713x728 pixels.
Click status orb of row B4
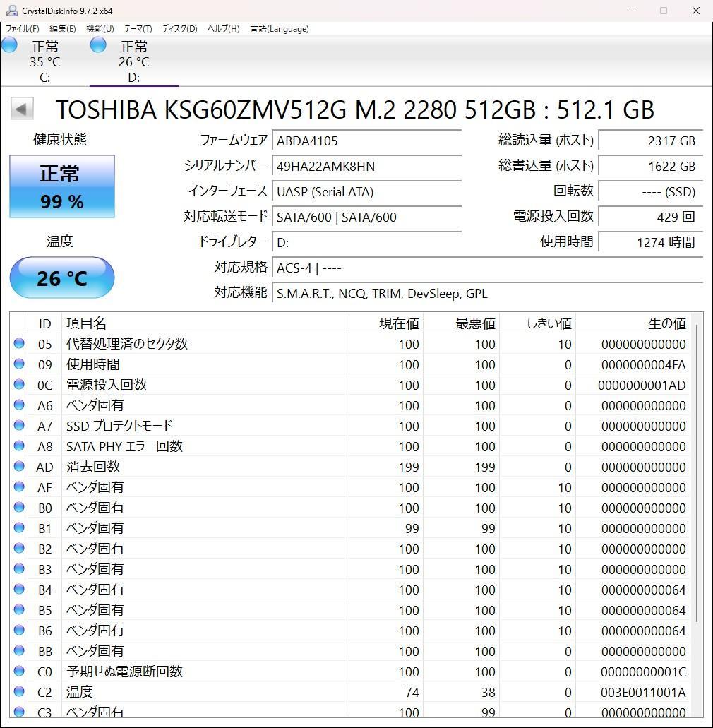pos(19,589)
